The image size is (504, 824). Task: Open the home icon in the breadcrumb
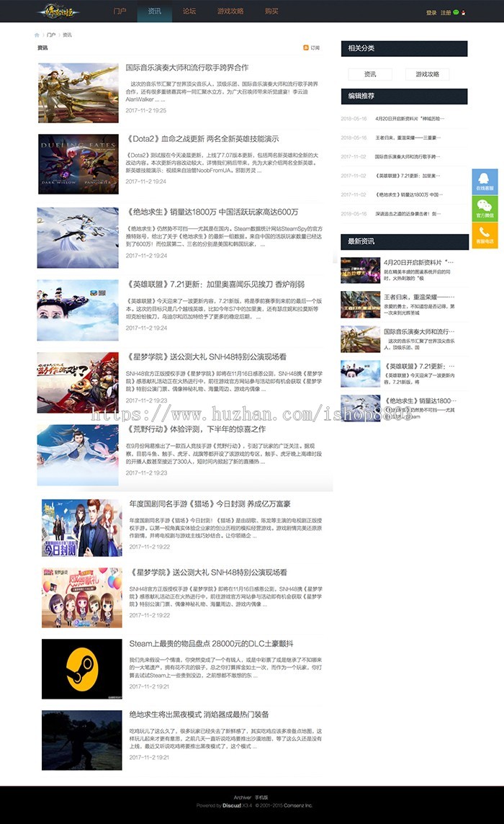(x=37, y=35)
